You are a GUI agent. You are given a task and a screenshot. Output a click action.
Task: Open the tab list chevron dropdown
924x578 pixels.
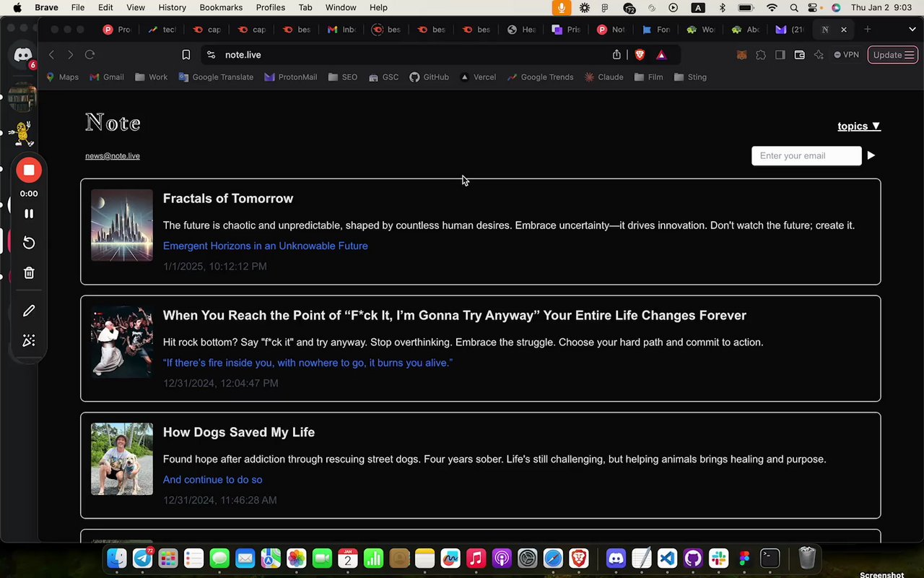(x=912, y=30)
